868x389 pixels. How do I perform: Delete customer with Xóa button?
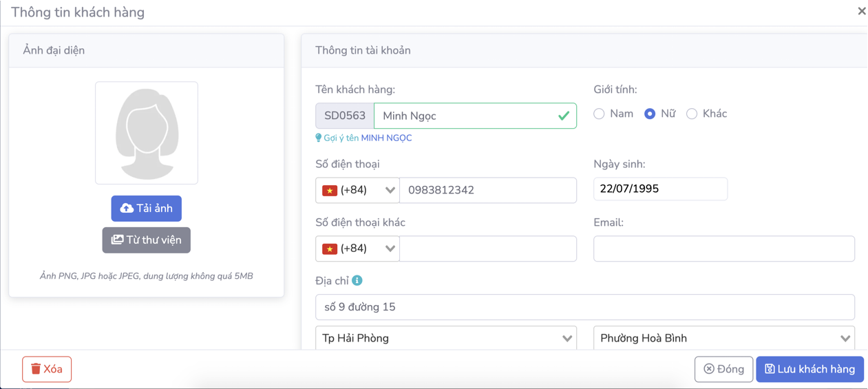coord(47,369)
